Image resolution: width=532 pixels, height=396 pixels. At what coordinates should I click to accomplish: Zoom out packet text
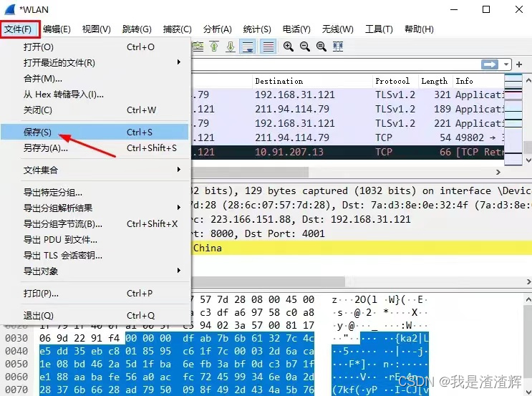coord(305,47)
